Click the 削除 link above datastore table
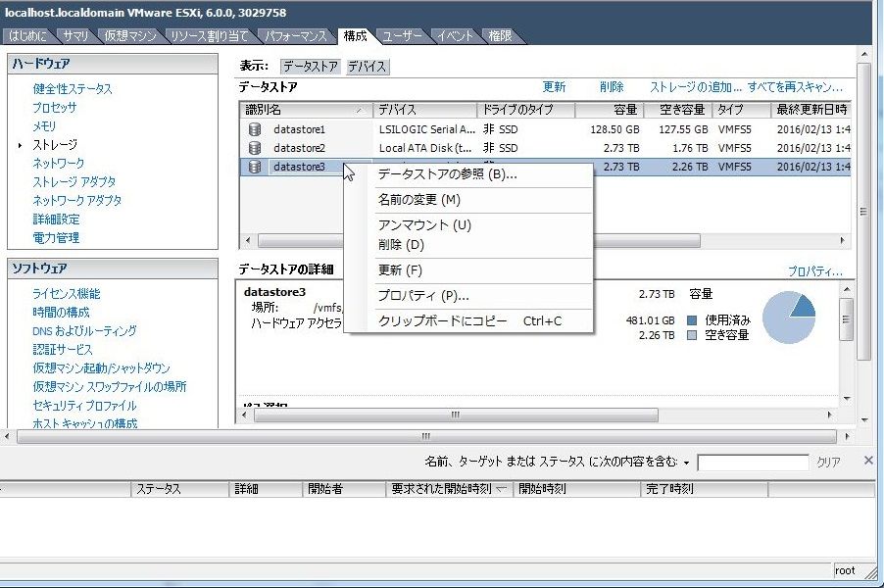 pyautogui.click(x=612, y=87)
